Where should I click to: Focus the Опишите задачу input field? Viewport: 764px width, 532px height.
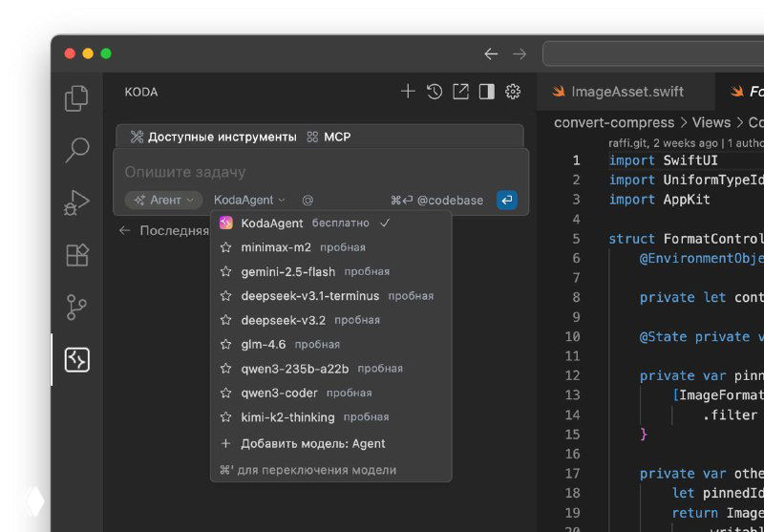pyautogui.click(x=321, y=172)
